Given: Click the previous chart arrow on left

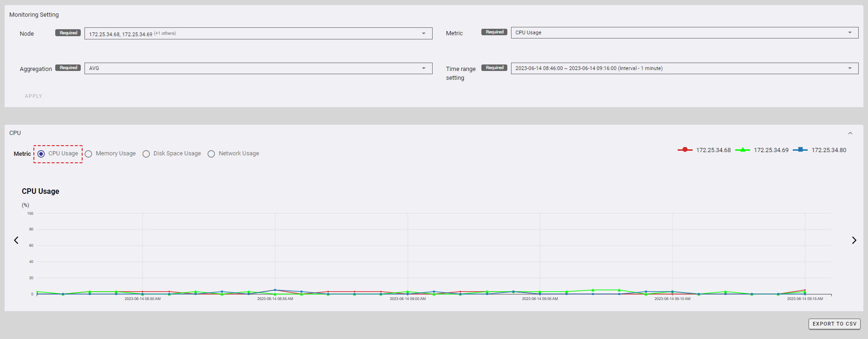Looking at the screenshot, I should (x=16, y=240).
